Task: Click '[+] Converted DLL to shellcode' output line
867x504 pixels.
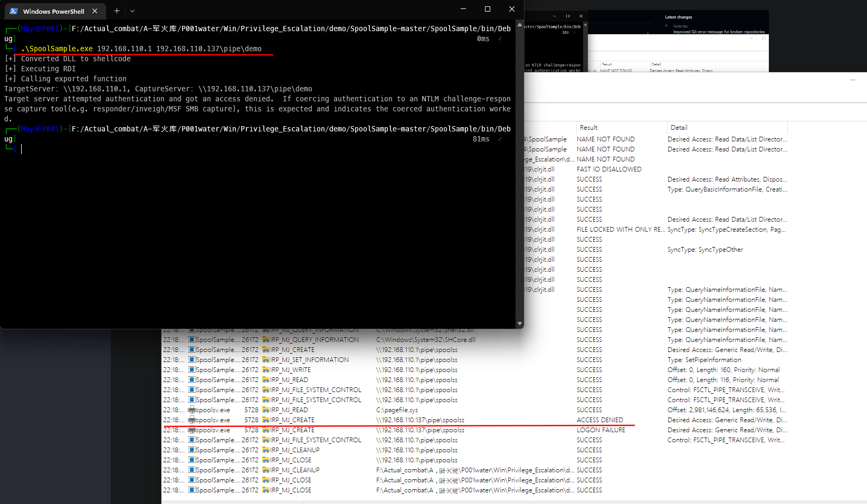Action: click(x=68, y=59)
